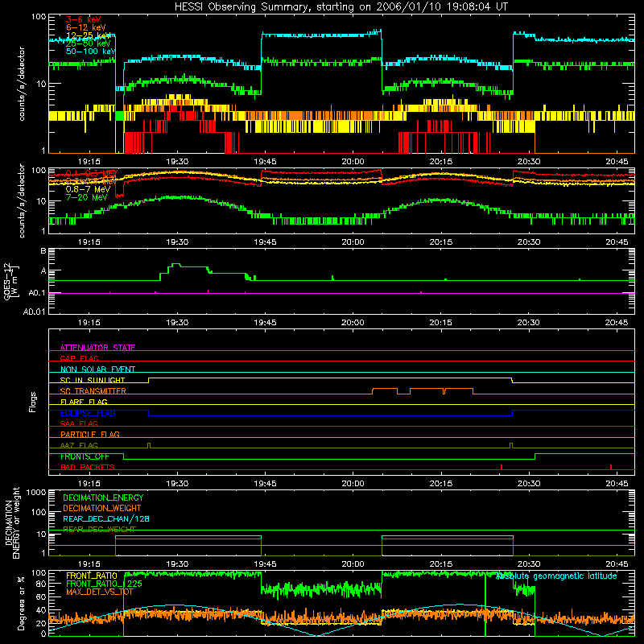The image size is (644, 644).
Task: Click the MAX_DET_VS_TOT legend label
Action: pyautogui.click(x=100, y=592)
